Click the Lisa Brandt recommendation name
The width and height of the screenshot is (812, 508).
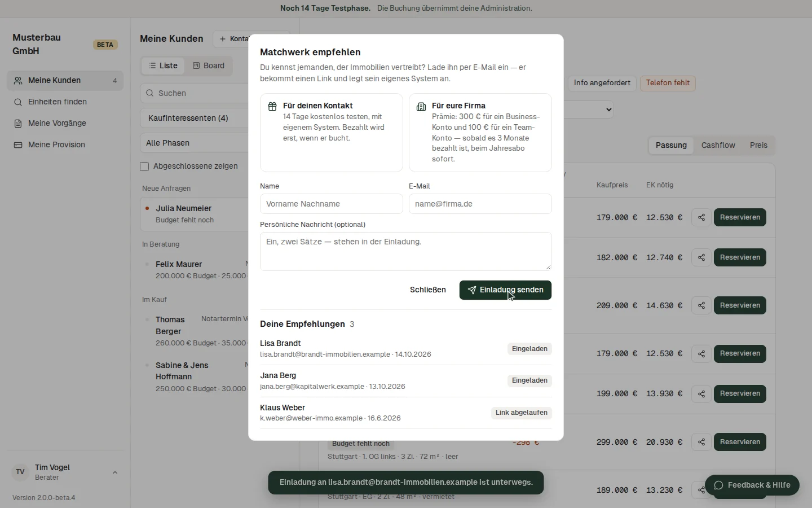pyautogui.click(x=280, y=343)
